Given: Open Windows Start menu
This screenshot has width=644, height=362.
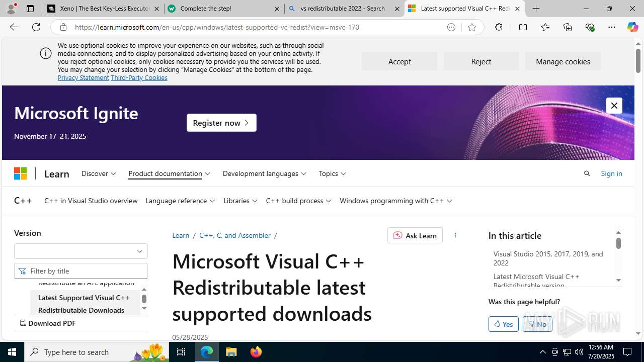Looking at the screenshot, I should click(12, 352).
